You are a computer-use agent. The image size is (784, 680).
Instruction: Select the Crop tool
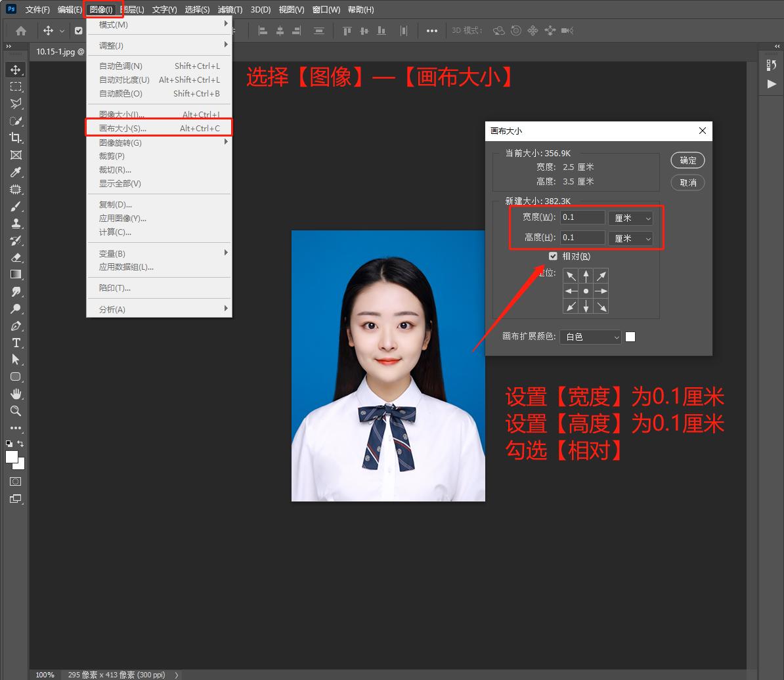[16, 138]
